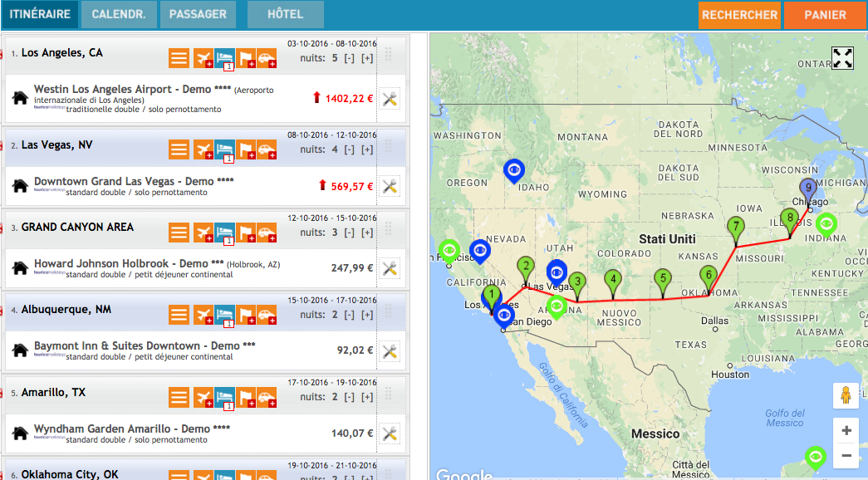Add an activity flag to Grand Canyon Area
Viewport: 868px width, 480px height.
coord(246,233)
